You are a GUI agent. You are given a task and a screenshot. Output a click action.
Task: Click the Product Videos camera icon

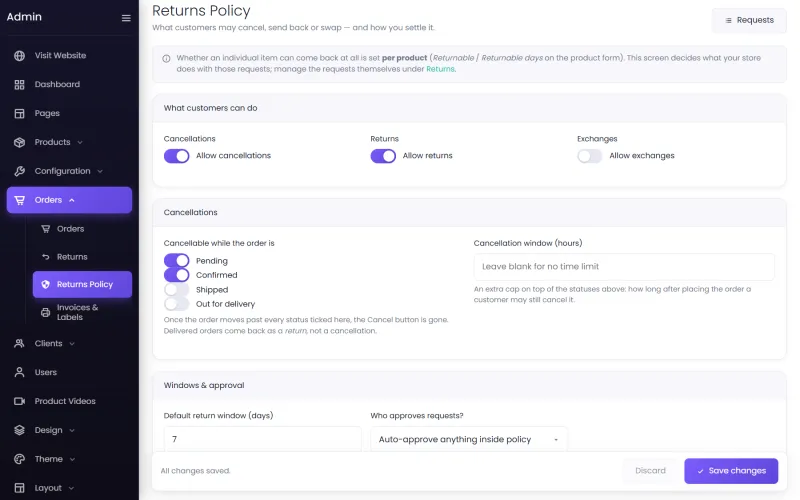19,401
